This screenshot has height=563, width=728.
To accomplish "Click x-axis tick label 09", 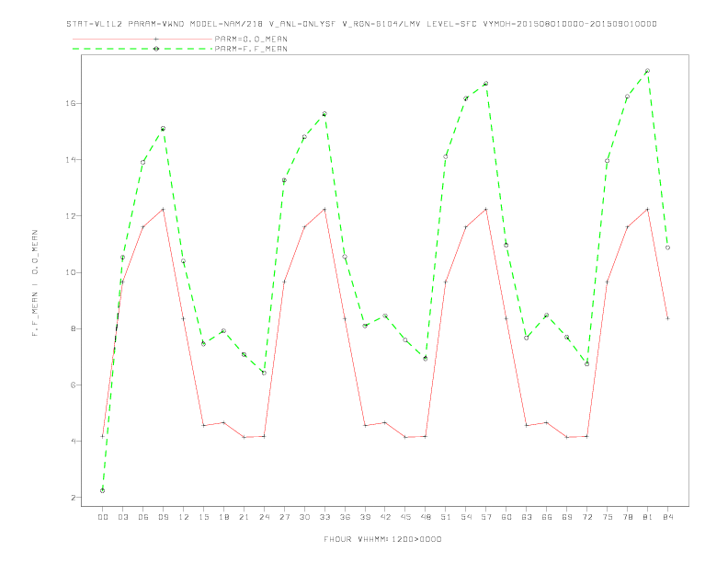I will (x=163, y=517).
